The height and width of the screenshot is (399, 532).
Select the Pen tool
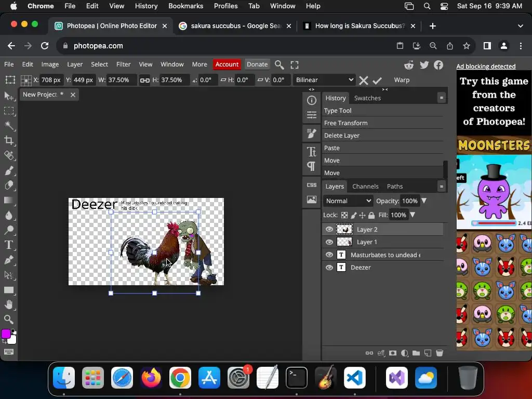point(9,260)
